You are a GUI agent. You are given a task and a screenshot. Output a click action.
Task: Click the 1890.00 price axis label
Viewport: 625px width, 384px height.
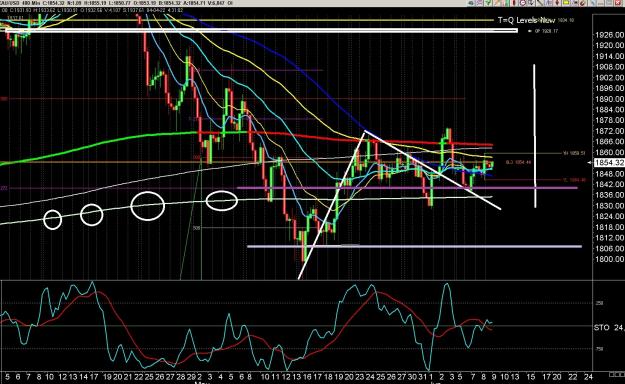609,99
